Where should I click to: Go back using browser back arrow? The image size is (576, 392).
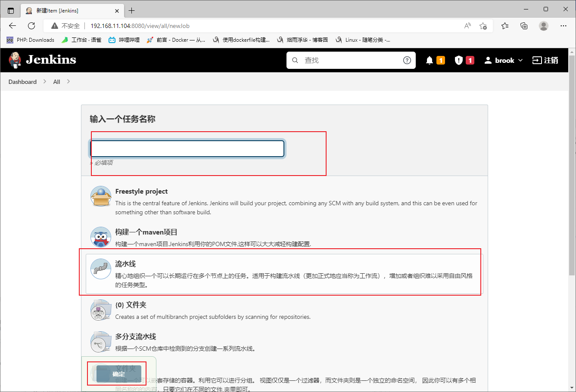[12, 26]
